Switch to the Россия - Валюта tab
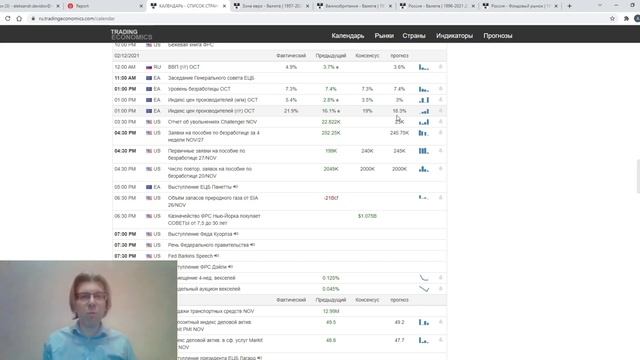This screenshot has width=640, height=360. click(x=438, y=6)
